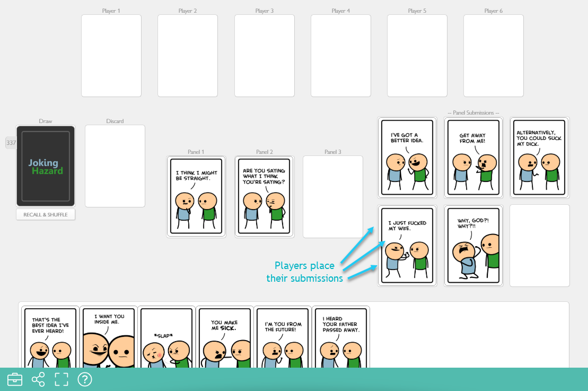588x391 pixels.
Task: Select hand card 'I want you inside me'
Action: [x=108, y=337]
